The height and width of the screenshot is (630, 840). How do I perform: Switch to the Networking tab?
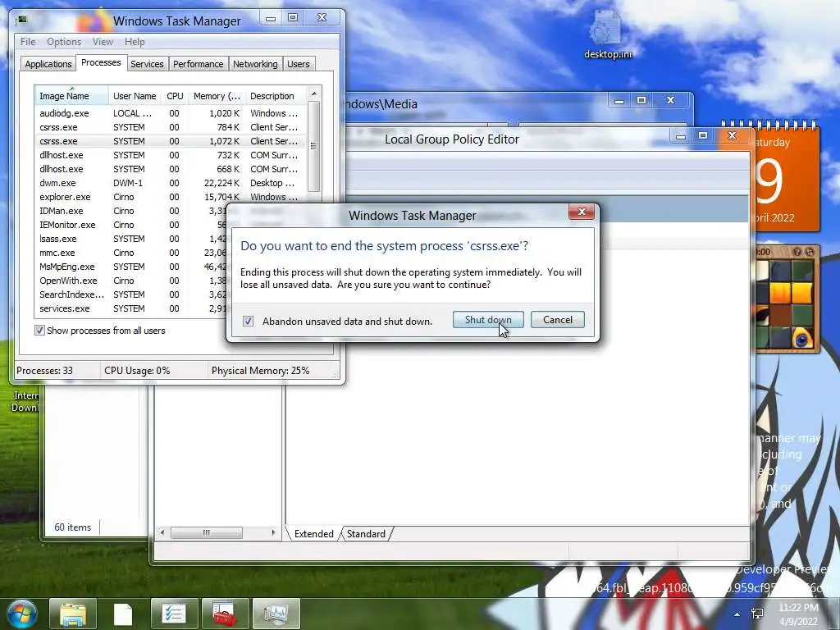point(255,64)
